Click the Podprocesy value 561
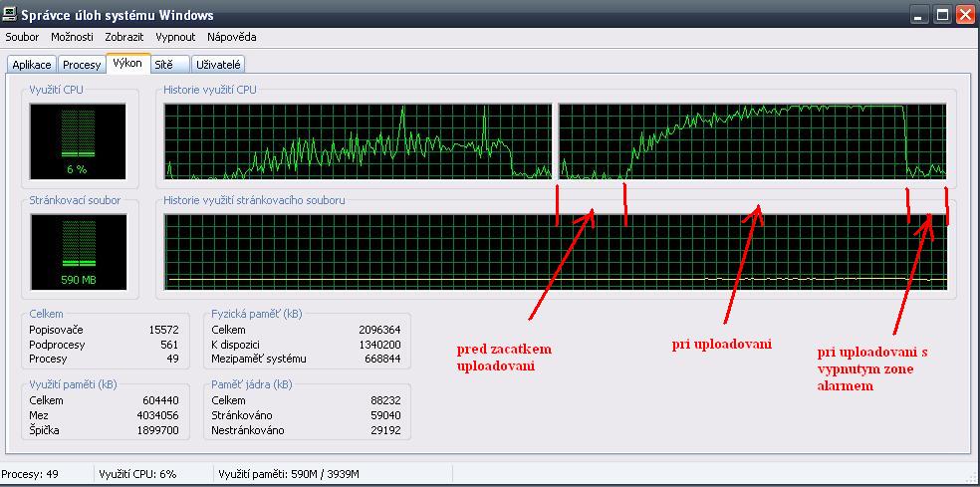Screen dimensions: 980x487 coord(168,345)
